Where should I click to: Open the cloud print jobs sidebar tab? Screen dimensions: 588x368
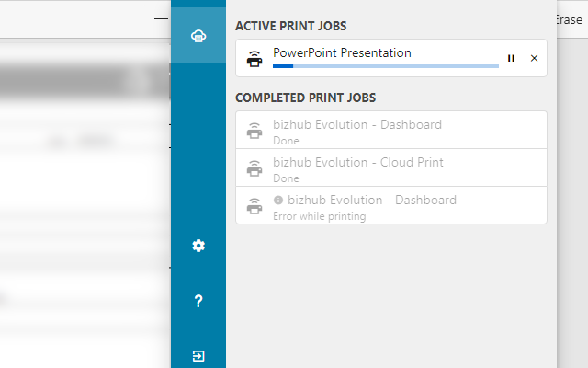198,36
